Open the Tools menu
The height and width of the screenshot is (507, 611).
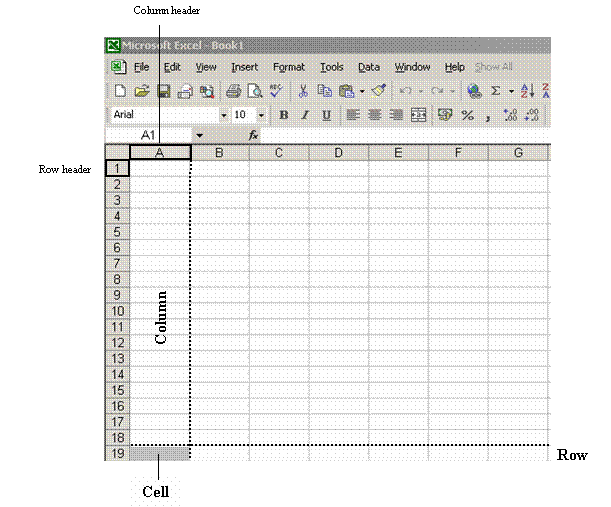coord(332,67)
